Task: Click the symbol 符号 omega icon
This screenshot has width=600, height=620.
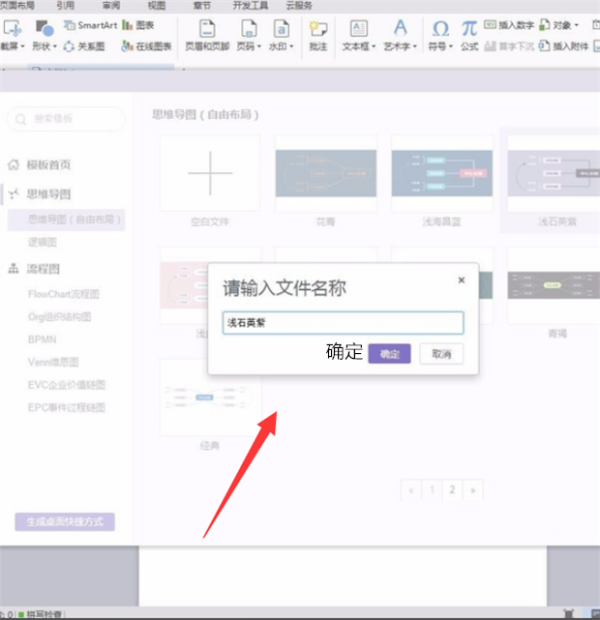Action: tap(440, 29)
